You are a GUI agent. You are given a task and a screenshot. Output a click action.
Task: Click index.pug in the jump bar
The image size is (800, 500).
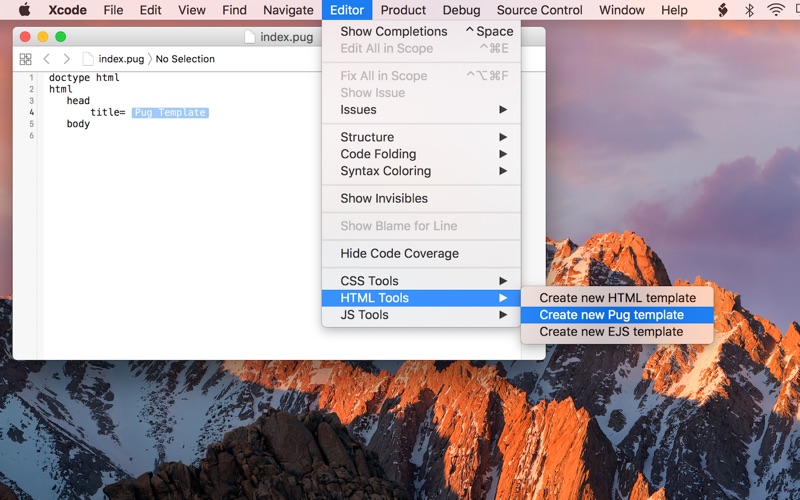[x=121, y=59]
